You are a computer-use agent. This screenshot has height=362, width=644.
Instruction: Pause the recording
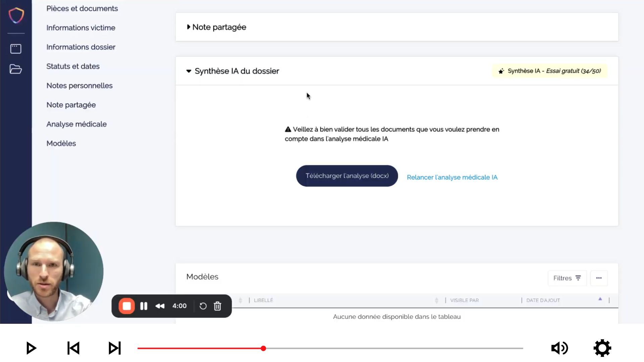[x=144, y=306]
